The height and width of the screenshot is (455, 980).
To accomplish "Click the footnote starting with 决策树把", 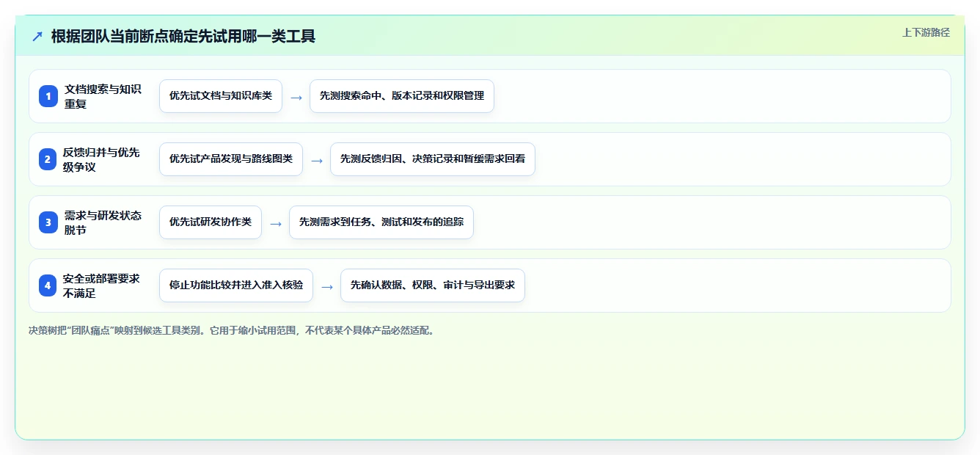I will (x=233, y=330).
